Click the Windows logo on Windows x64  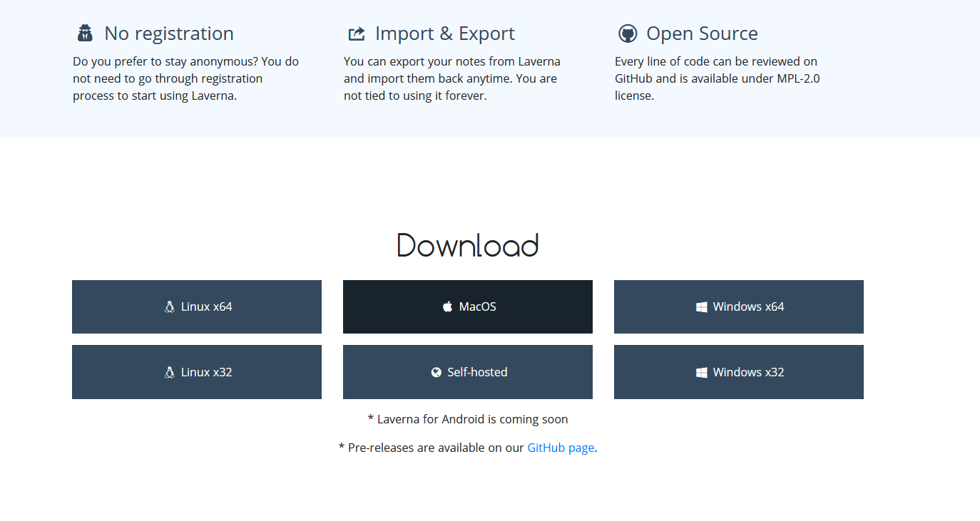[702, 307]
